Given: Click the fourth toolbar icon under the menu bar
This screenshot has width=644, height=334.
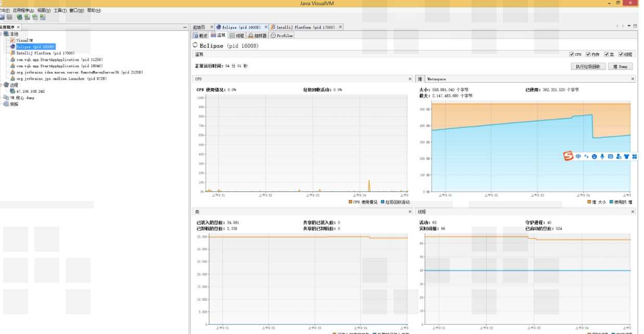Looking at the screenshot, I should pos(27,17).
